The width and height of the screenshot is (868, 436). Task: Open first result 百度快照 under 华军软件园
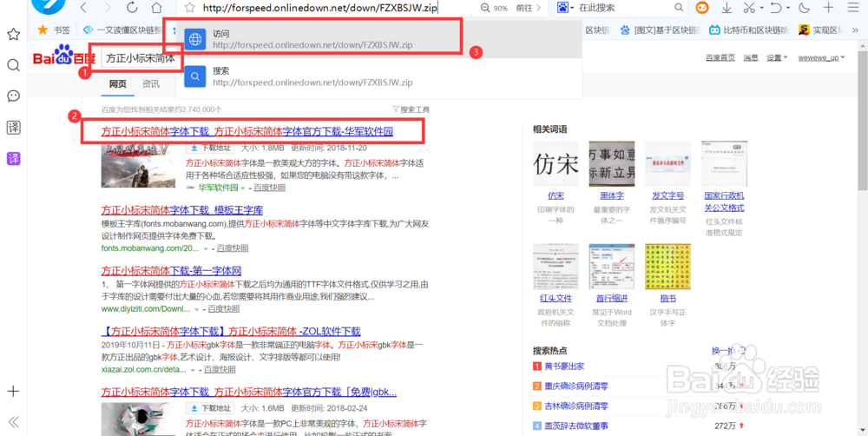270,188
